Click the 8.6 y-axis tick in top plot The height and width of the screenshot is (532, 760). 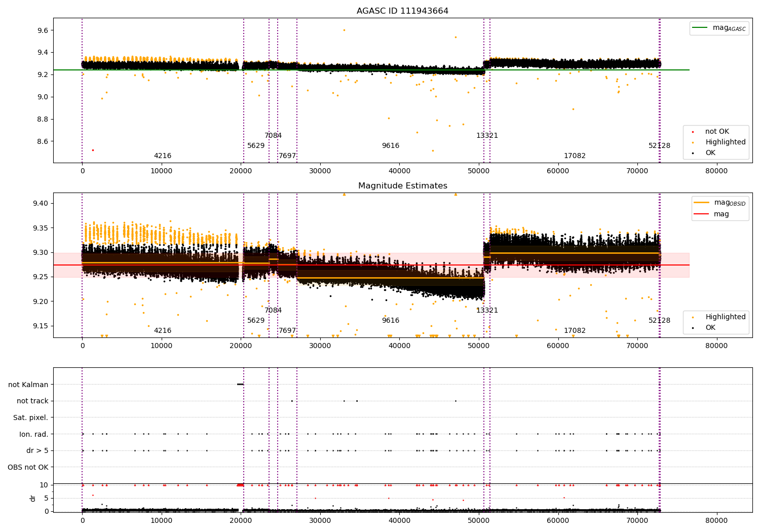tap(43, 141)
